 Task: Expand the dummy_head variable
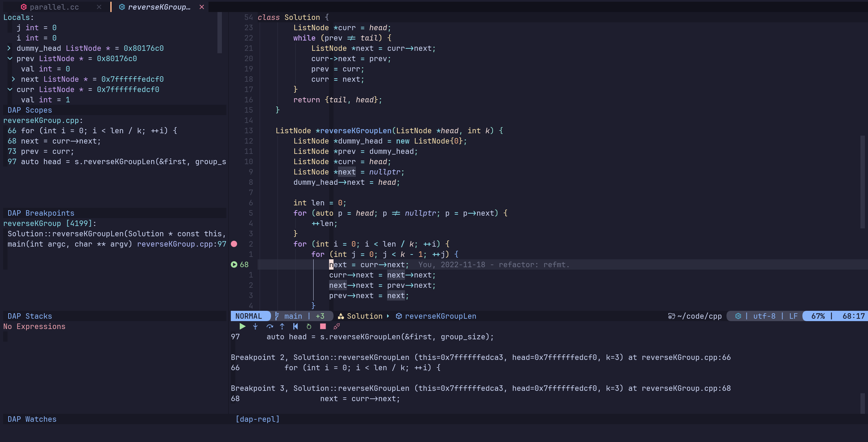(9, 48)
